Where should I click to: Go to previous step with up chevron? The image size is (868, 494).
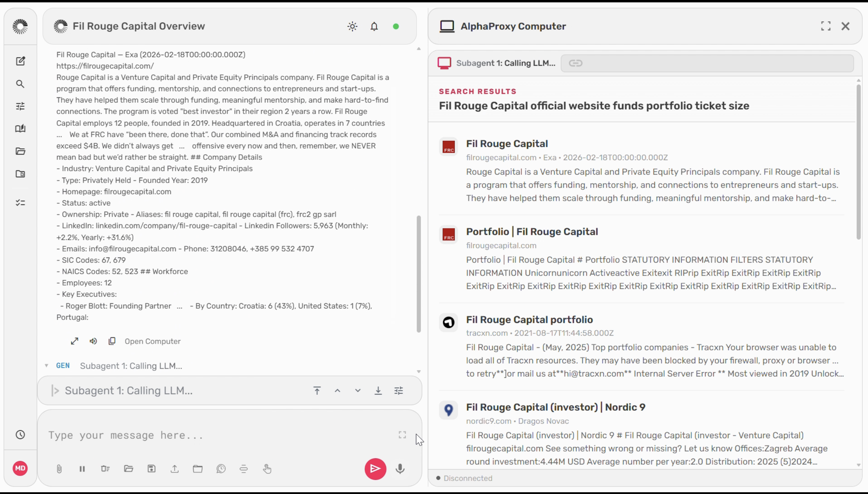[x=337, y=391]
